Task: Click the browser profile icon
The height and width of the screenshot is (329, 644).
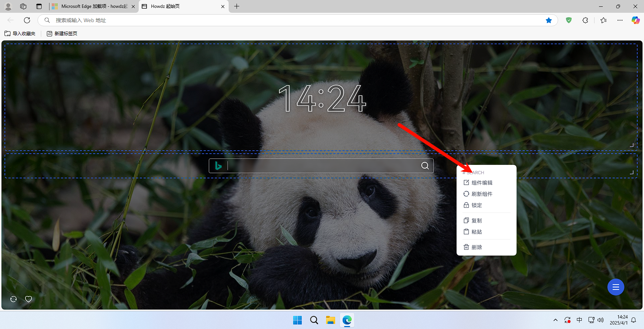Action: tap(8, 6)
